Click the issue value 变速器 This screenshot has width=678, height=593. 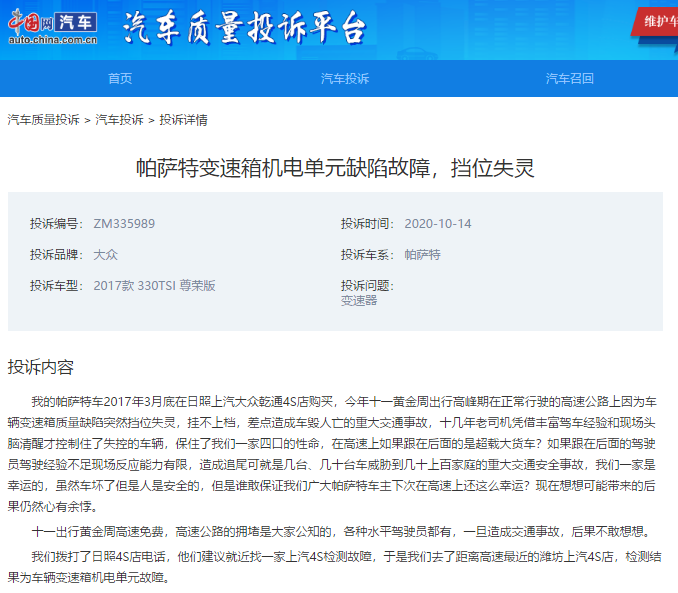359,300
